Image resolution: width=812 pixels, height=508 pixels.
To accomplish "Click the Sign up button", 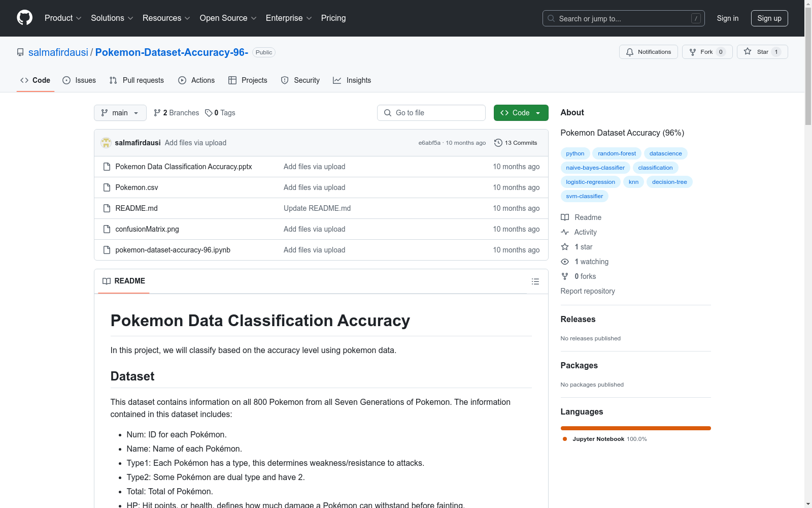I will [x=769, y=18].
